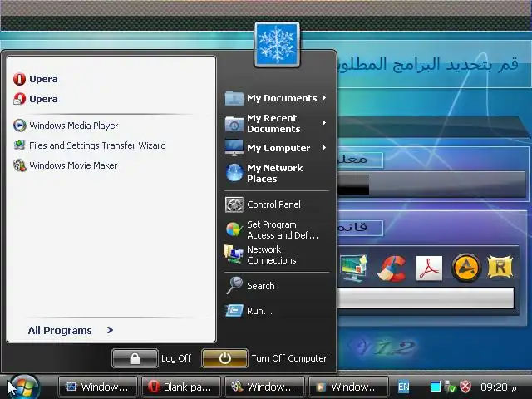Switch to Blank page Opera taskbar button
Viewport: 532px width, 399px height.
pyautogui.click(x=181, y=387)
